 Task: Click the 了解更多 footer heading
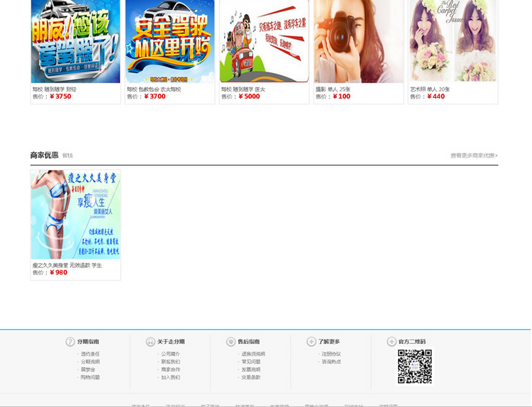[329, 342]
